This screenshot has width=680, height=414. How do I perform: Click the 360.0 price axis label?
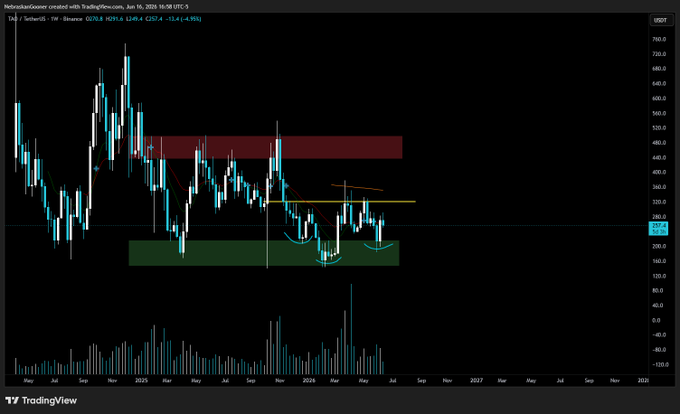coord(659,187)
